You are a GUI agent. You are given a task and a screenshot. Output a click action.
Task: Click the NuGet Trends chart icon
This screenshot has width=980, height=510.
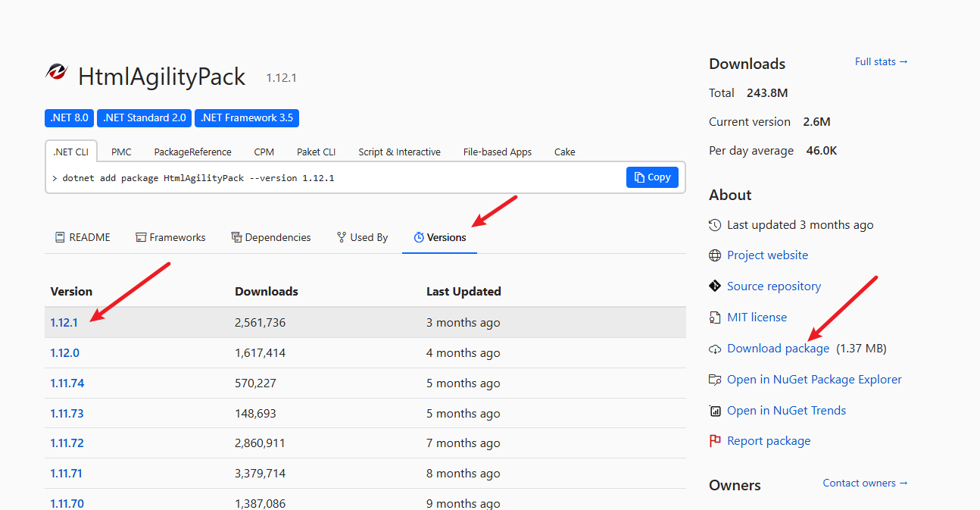[715, 411]
